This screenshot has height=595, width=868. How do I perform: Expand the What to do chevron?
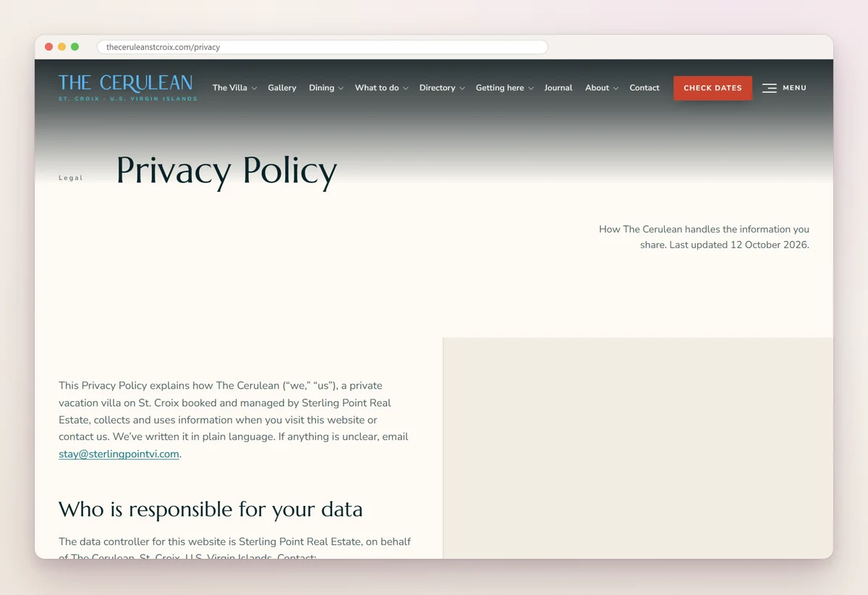[x=405, y=88]
